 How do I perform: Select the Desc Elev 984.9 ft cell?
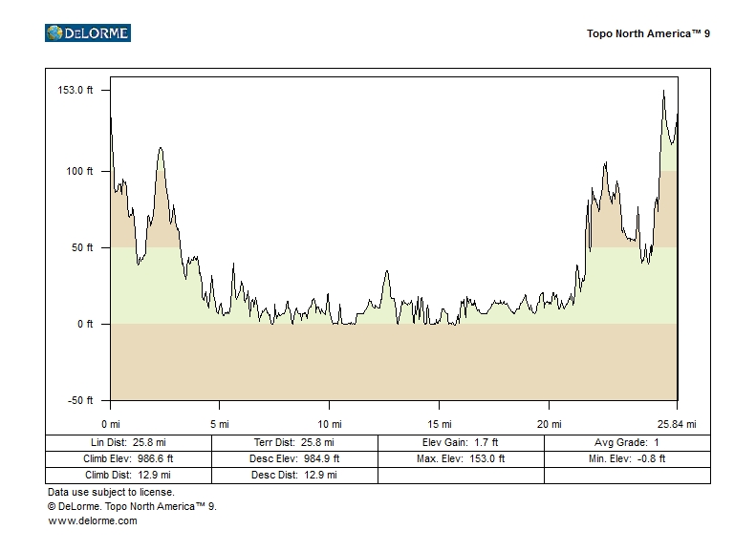coord(294,458)
